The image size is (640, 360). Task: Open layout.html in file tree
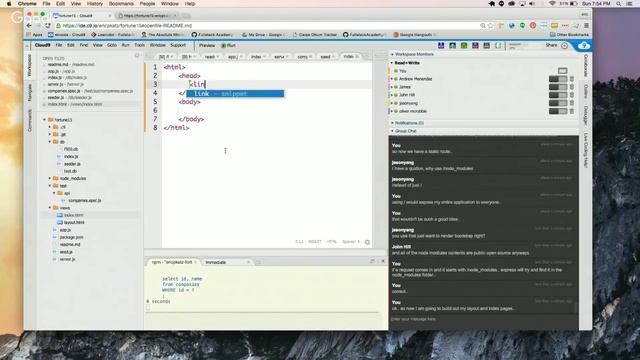click(74, 222)
